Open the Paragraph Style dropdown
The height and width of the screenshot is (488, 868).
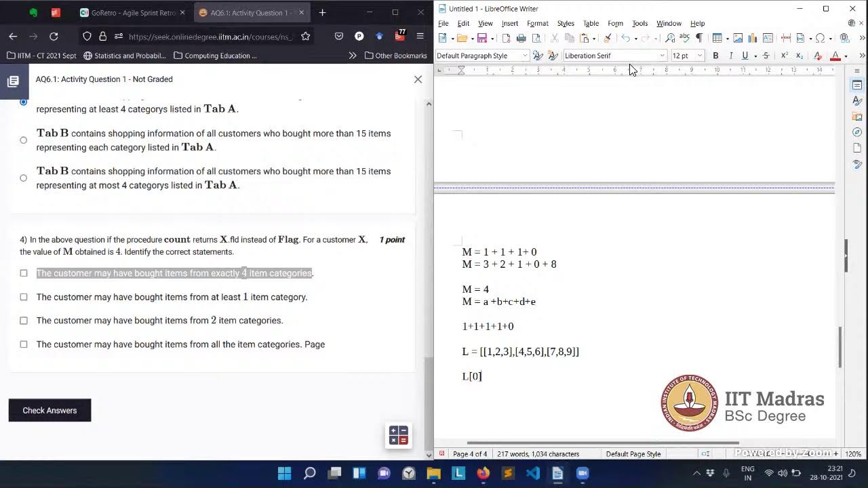click(525, 56)
